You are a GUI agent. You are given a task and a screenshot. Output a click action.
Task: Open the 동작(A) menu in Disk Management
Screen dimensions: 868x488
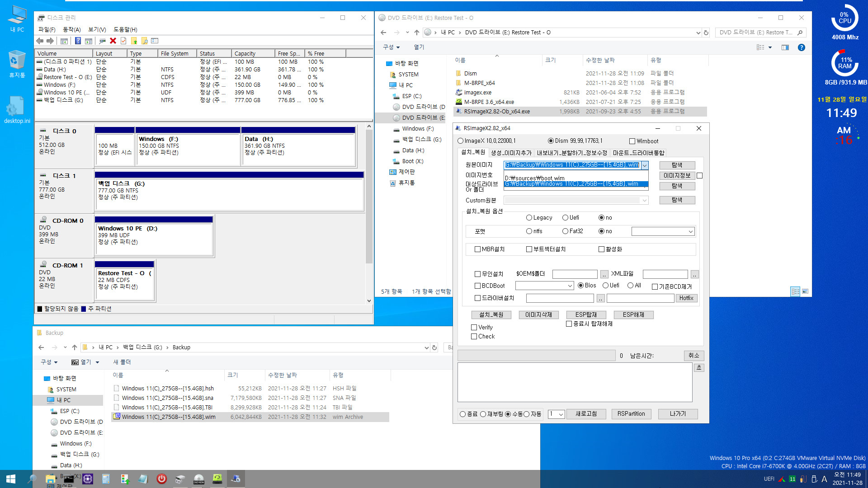[71, 30]
